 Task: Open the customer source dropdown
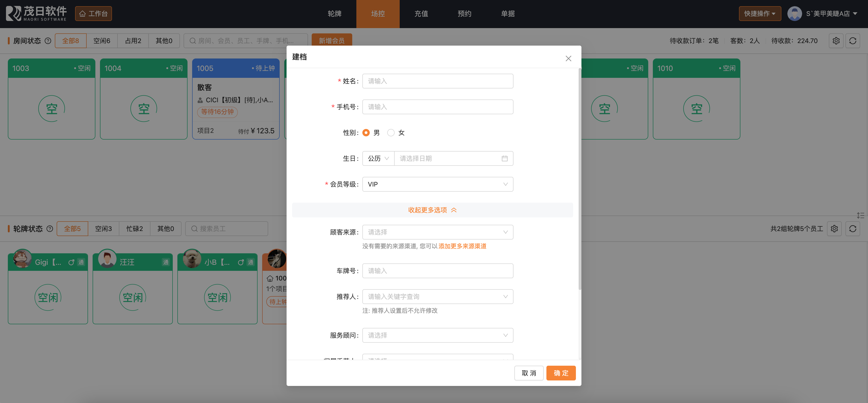pos(437,232)
